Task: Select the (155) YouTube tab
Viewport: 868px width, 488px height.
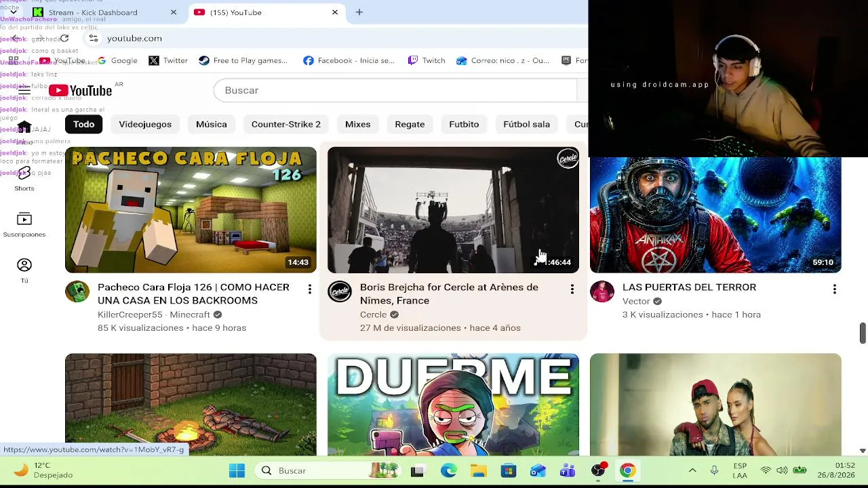Action: (x=266, y=12)
